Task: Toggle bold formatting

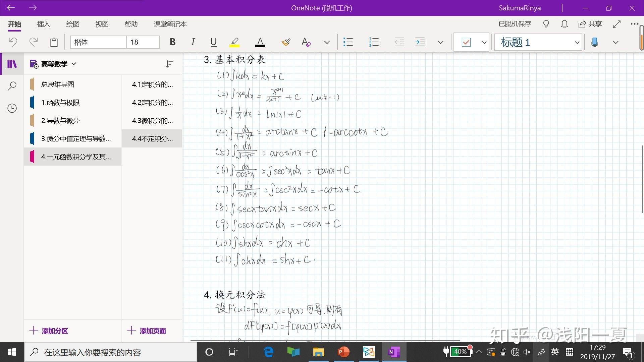Action: 172,42
